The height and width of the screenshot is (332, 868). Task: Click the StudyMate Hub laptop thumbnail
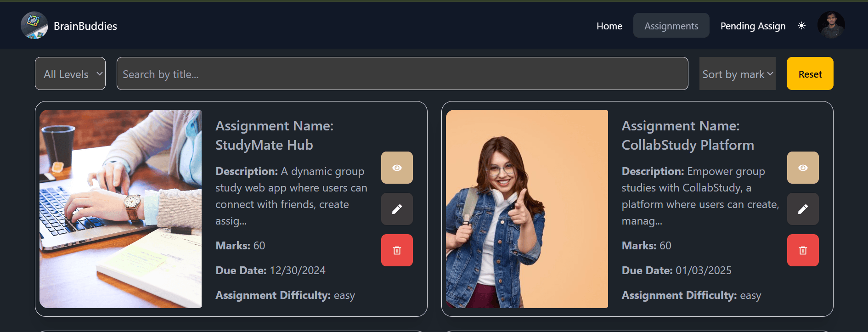click(x=120, y=208)
